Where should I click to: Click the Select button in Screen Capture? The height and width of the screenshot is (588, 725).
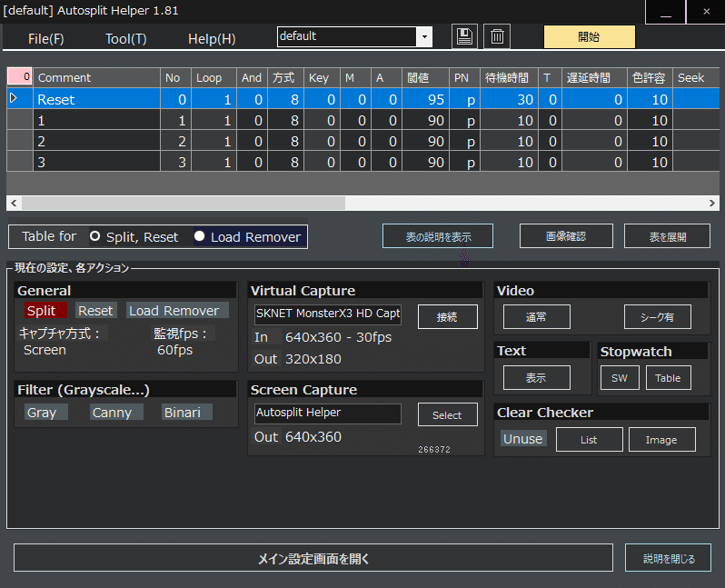[x=448, y=415]
